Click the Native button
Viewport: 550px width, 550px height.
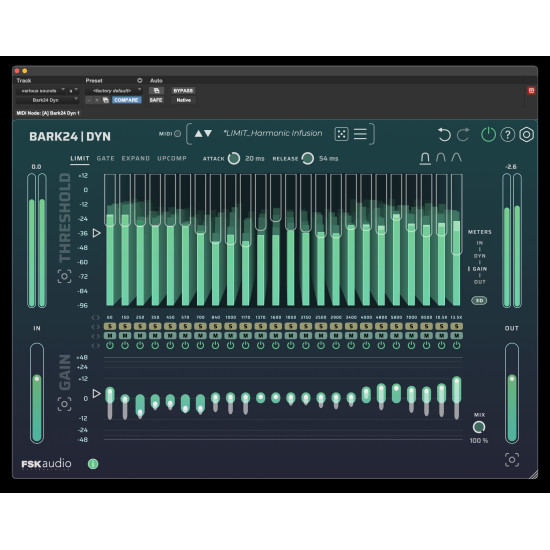click(x=183, y=100)
